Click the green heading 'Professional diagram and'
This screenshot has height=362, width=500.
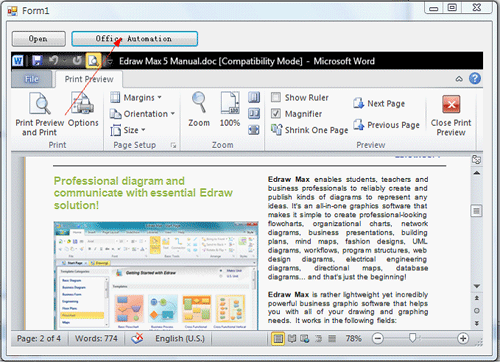(119, 181)
